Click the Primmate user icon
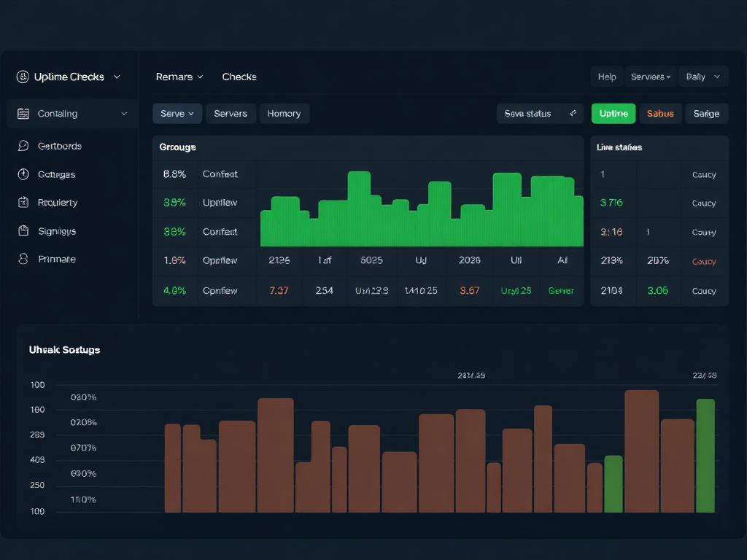The width and height of the screenshot is (747, 560). coord(23,259)
